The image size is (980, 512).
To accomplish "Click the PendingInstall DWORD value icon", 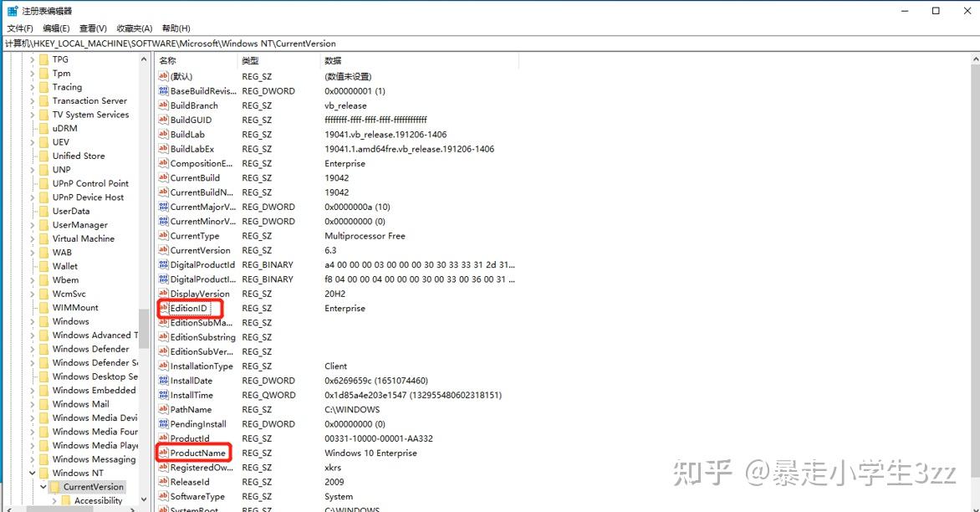I will pyautogui.click(x=163, y=423).
